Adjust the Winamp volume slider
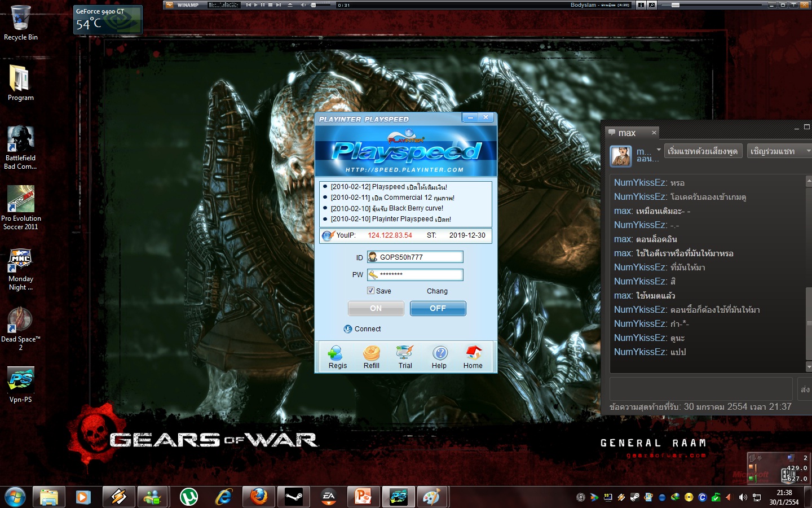This screenshot has height=508, width=812. coord(320,5)
